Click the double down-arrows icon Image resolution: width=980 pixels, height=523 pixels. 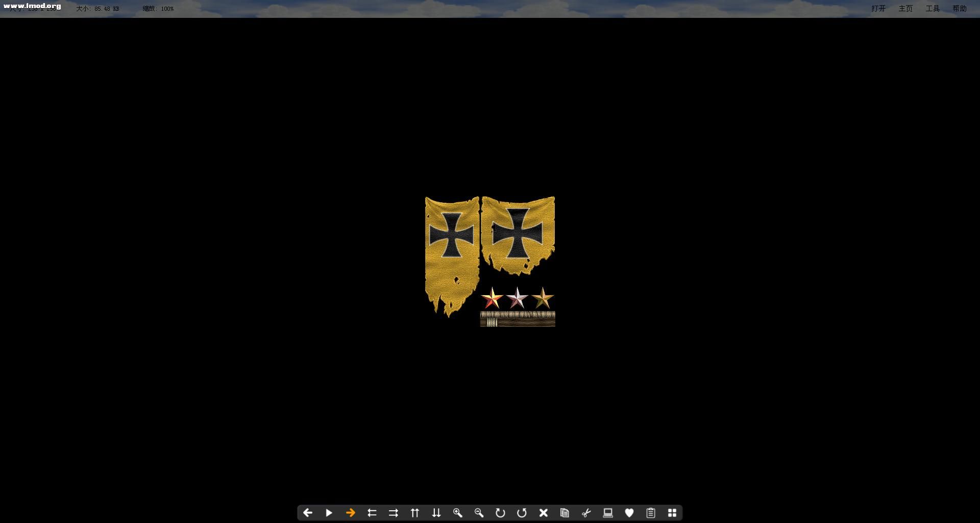436,513
